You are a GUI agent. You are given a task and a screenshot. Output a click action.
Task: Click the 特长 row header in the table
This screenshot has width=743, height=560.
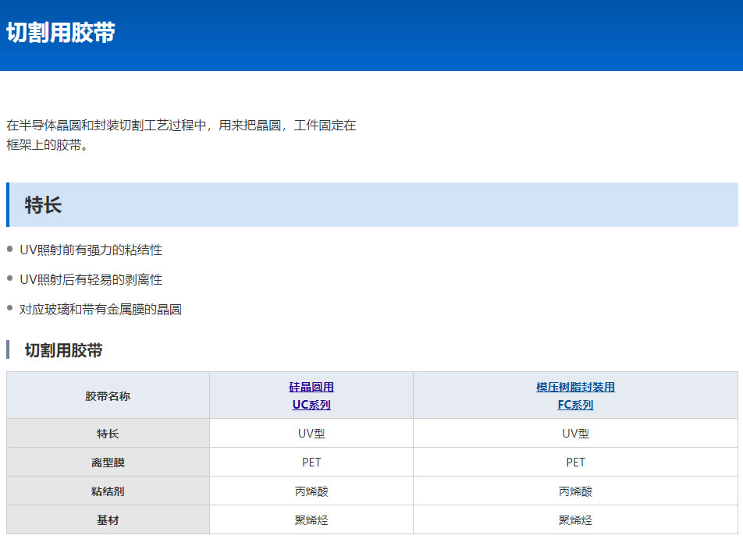108,434
